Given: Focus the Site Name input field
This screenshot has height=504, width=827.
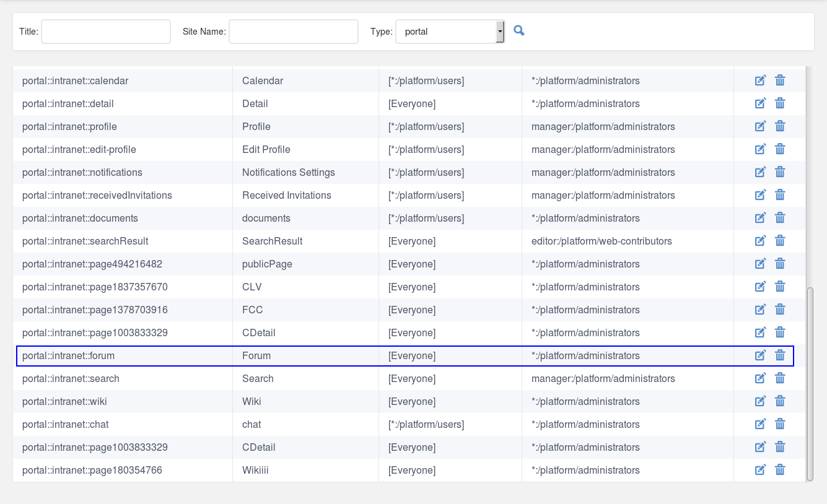Looking at the screenshot, I should (x=294, y=32).
